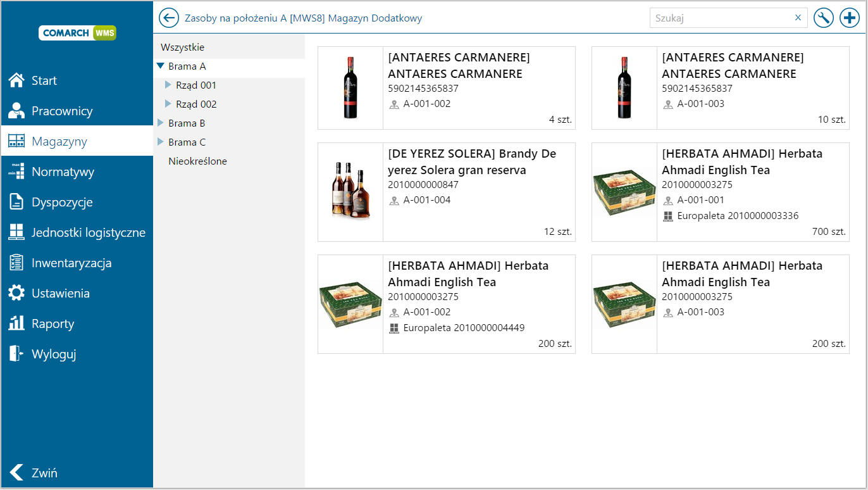Viewport: 868px width, 490px height.
Task: Expand the Brama B tree arrow
Action: click(x=161, y=123)
